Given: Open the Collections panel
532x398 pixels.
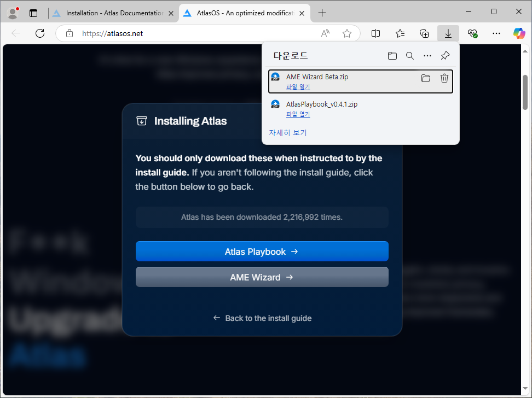Looking at the screenshot, I should [x=424, y=33].
